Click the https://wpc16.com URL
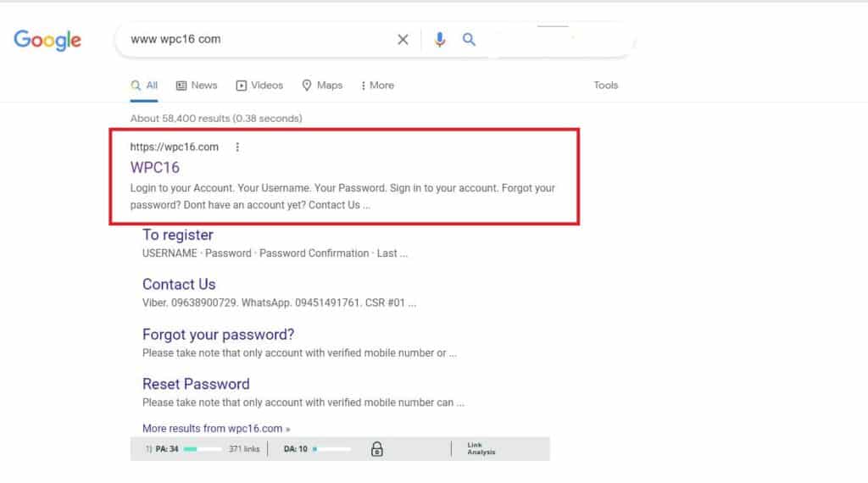This screenshot has height=483, width=868. (x=175, y=147)
